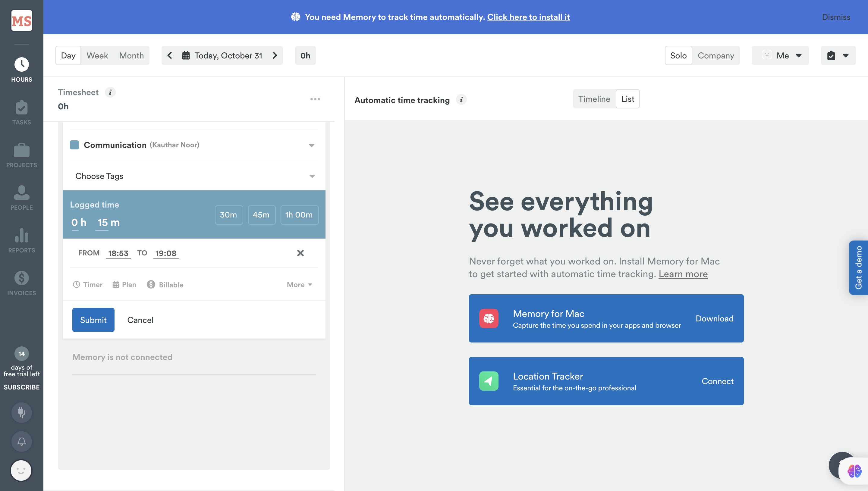The height and width of the screenshot is (491, 868).
Task: Open notifications bell icon
Action: click(22, 441)
